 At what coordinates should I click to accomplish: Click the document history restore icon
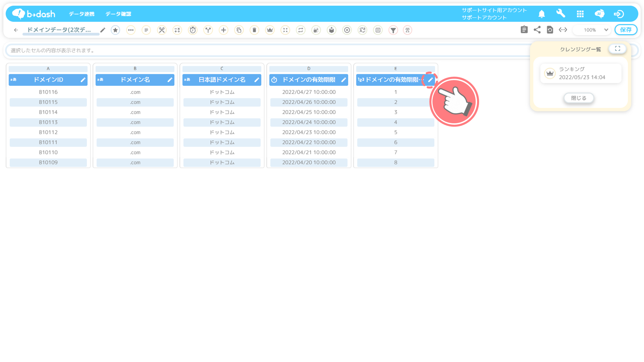(550, 30)
